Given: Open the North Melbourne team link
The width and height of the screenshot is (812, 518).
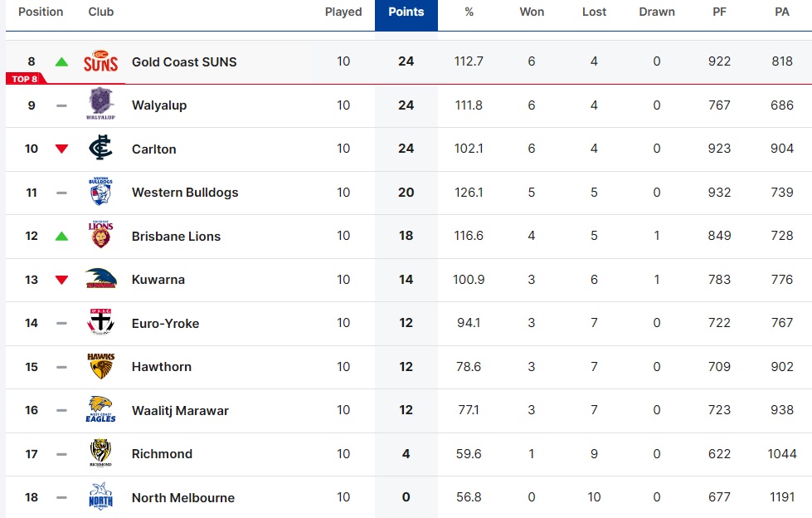Looking at the screenshot, I should click(183, 498).
